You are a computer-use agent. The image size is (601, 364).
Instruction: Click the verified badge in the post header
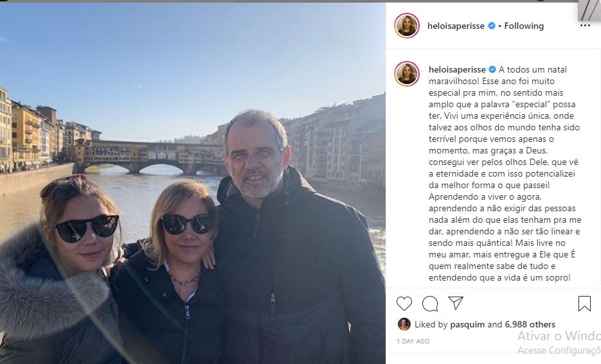pos(492,26)
